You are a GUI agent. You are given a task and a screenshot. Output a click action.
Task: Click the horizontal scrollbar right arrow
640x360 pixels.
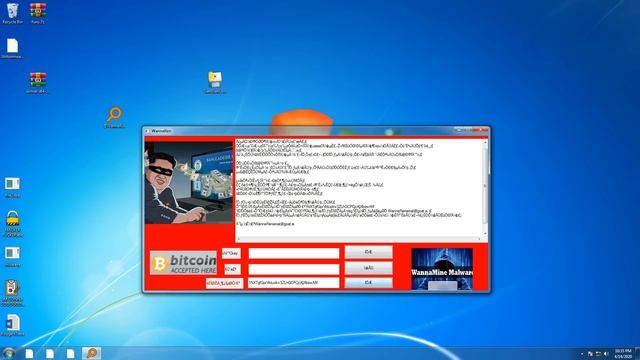pos(480,239)
